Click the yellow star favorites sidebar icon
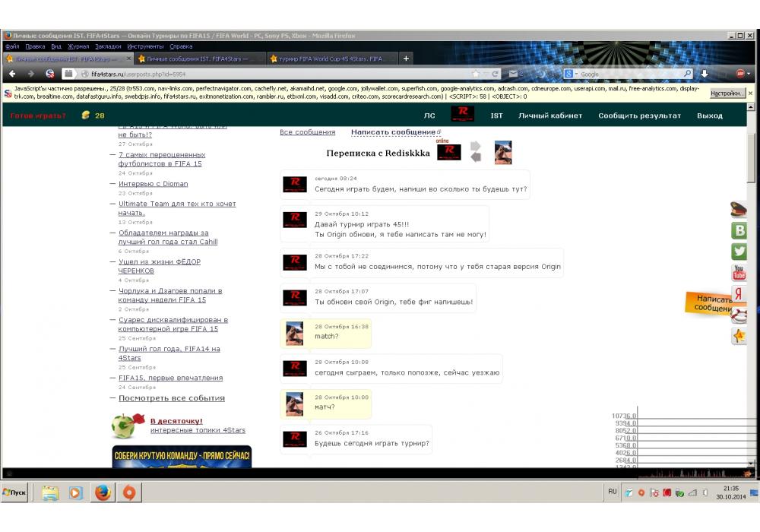The image size is (760, 532). click(x=738, y=335)
